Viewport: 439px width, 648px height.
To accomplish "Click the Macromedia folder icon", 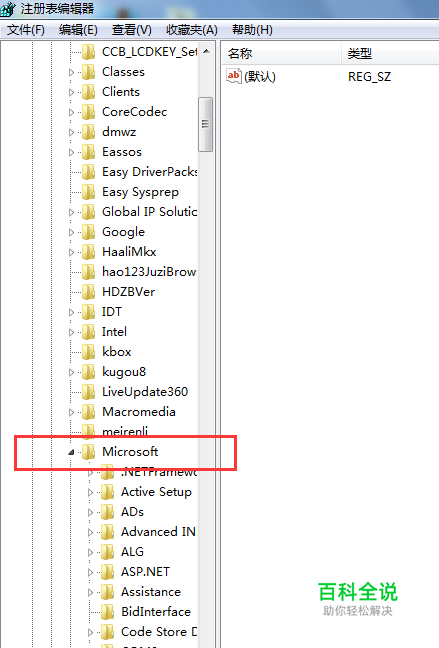I will [x=88, y=412].
